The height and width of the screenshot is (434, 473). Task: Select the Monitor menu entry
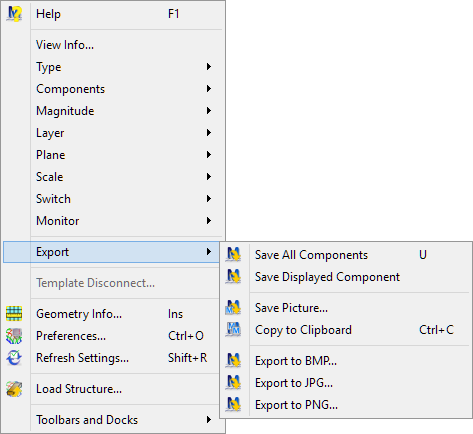click(113, 221)
